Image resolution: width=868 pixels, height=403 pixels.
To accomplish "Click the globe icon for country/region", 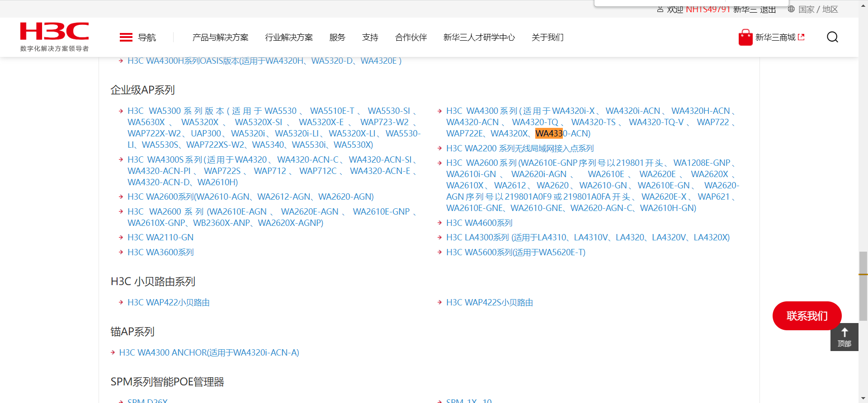I will 791,9.
